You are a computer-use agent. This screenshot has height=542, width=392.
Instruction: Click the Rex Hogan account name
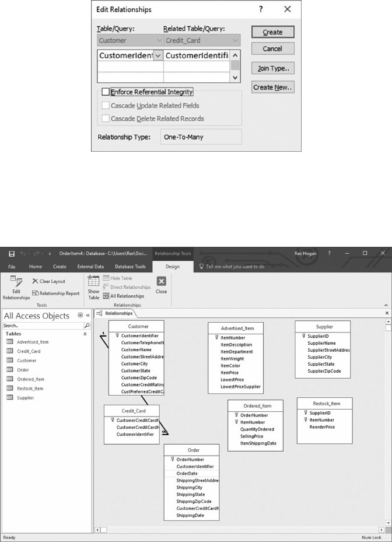coord(306,253)
